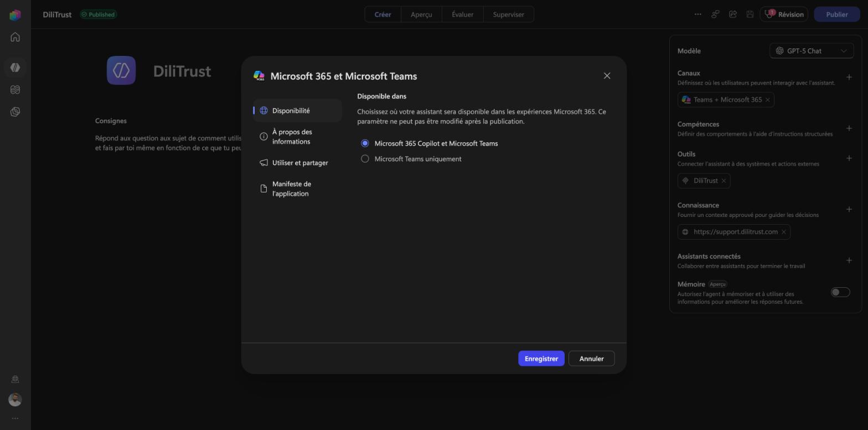868x430 pixels.
Task: Click the Home icon in left sidebar
Action: coord(15,37)
